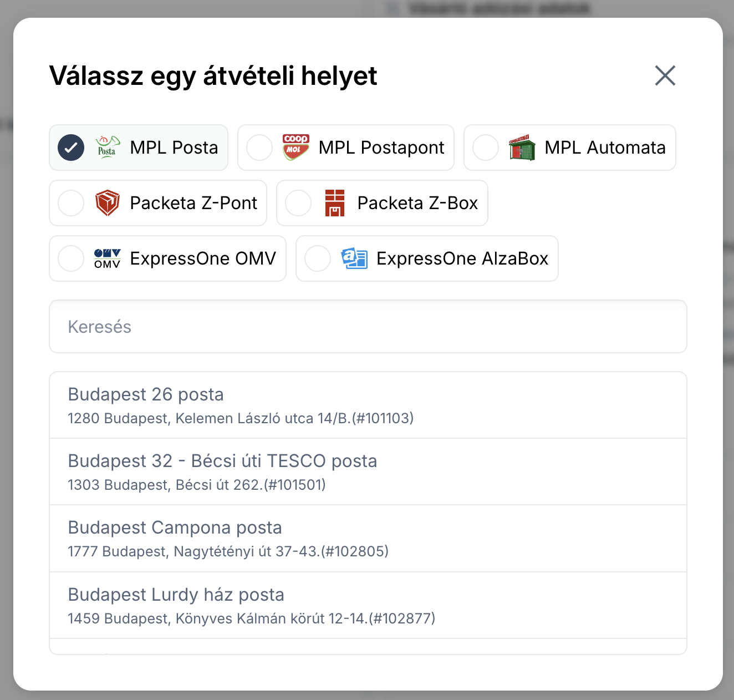Close the pickup location dialog
The width and height of the screenshot is (734, 700).
coord(665,75)
